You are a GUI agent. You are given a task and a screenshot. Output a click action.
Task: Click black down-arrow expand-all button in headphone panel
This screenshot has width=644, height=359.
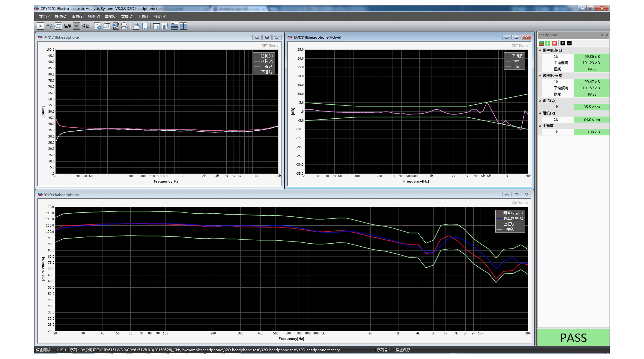click(x=563, y=43)
